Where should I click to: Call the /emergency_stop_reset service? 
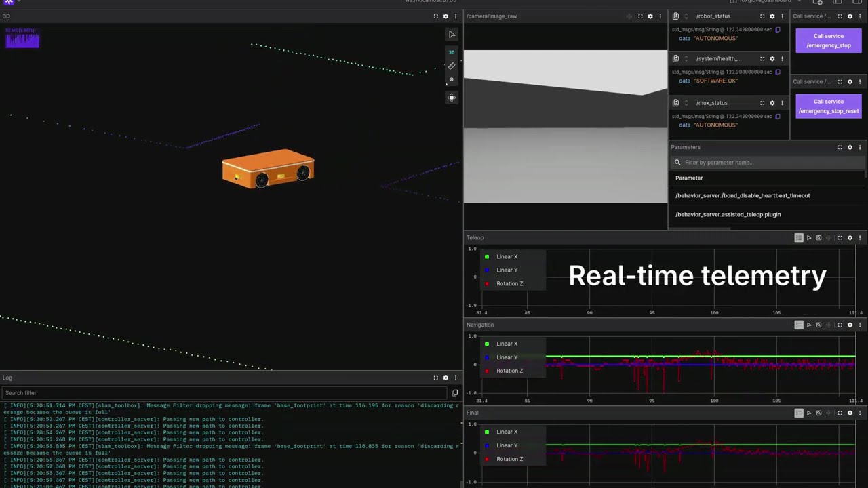point(828,106)
